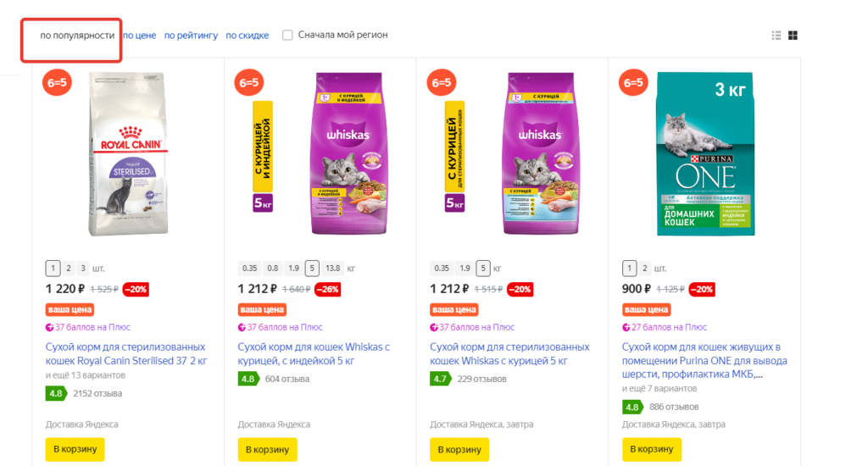868x466 pixels.
Task: Add Royal Canin Sterilised to cart
Action: pos(75,449)
